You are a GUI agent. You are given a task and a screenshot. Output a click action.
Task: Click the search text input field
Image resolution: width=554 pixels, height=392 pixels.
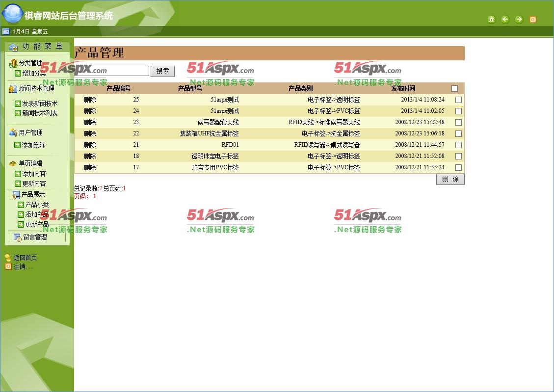[112, 71]
